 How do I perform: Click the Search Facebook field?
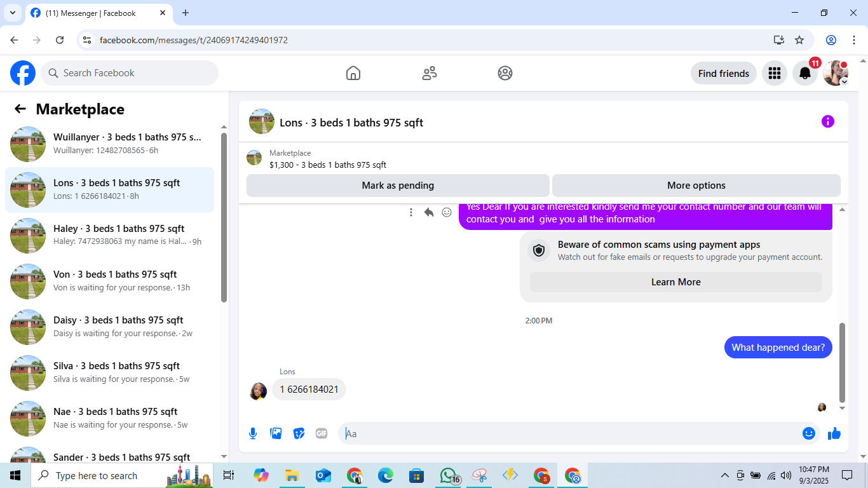point(130,73)
